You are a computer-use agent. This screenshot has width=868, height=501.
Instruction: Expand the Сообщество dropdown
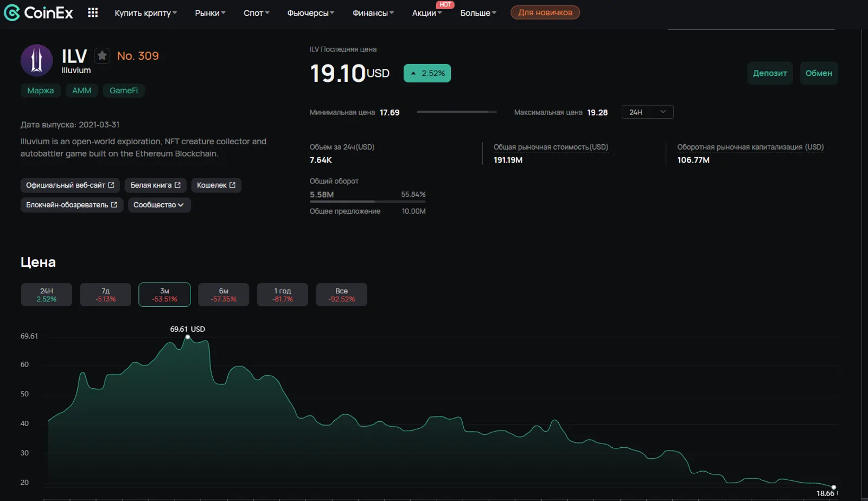[159, 205]
